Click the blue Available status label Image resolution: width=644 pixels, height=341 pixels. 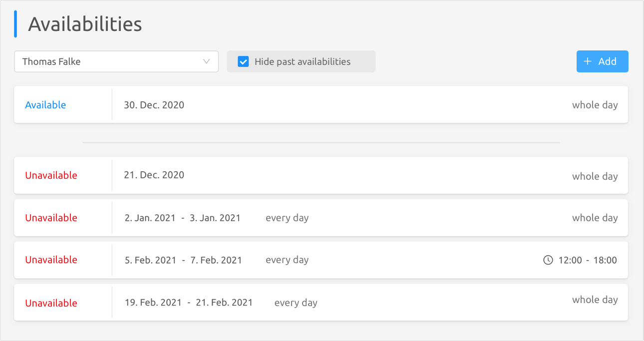click(x=45, y=105)
